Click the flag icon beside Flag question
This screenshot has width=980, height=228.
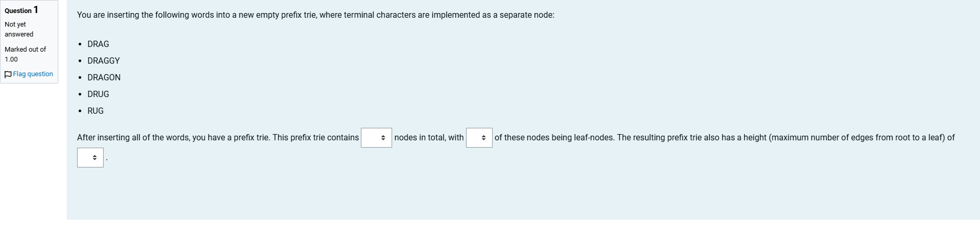point(8,75)
